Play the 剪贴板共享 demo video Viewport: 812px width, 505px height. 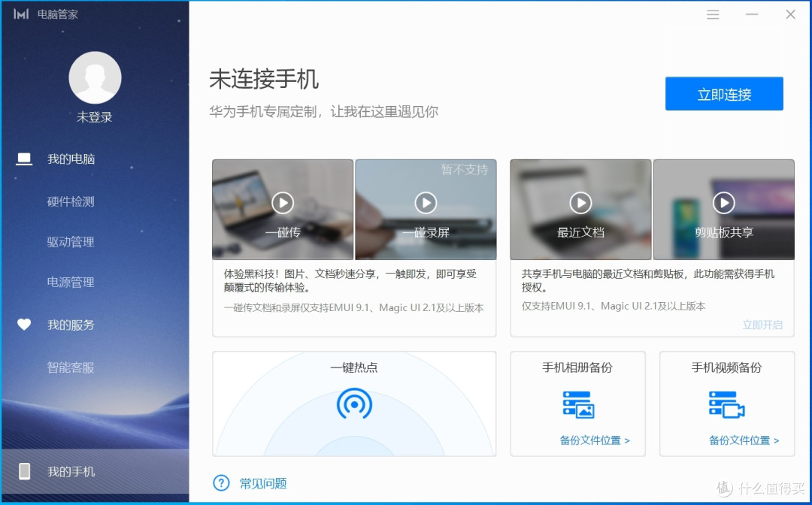pos(723,203)
